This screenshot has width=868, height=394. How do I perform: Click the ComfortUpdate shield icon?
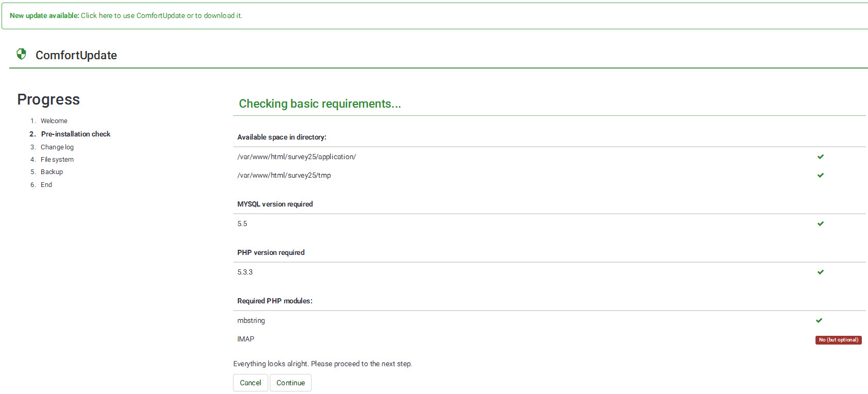21,54
